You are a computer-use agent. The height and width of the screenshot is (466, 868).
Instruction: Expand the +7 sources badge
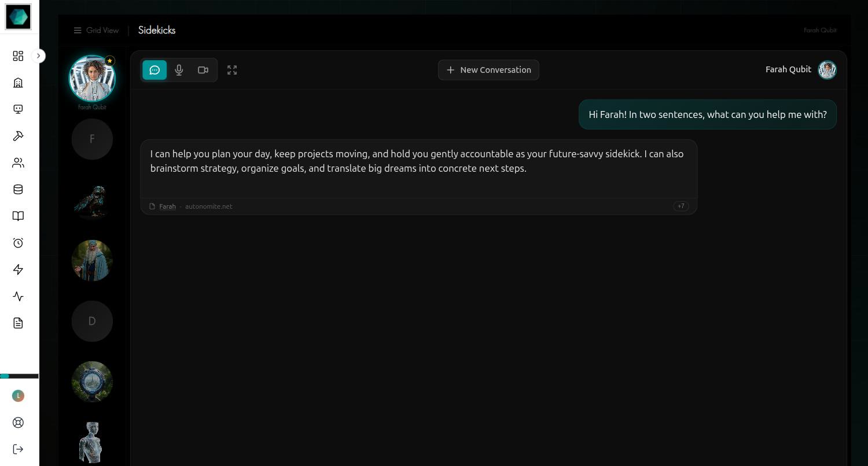[681, 206]
